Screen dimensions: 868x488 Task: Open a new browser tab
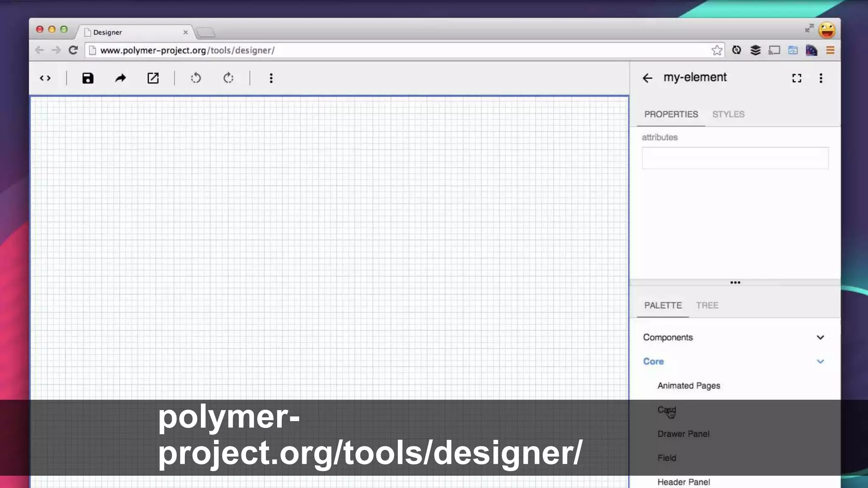(206, 33)
